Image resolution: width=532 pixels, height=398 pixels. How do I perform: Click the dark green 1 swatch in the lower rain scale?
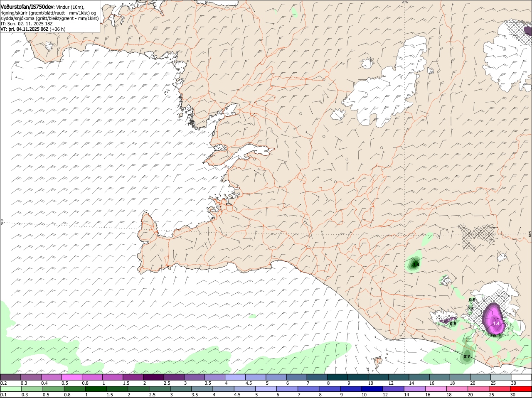coord(96,389)
